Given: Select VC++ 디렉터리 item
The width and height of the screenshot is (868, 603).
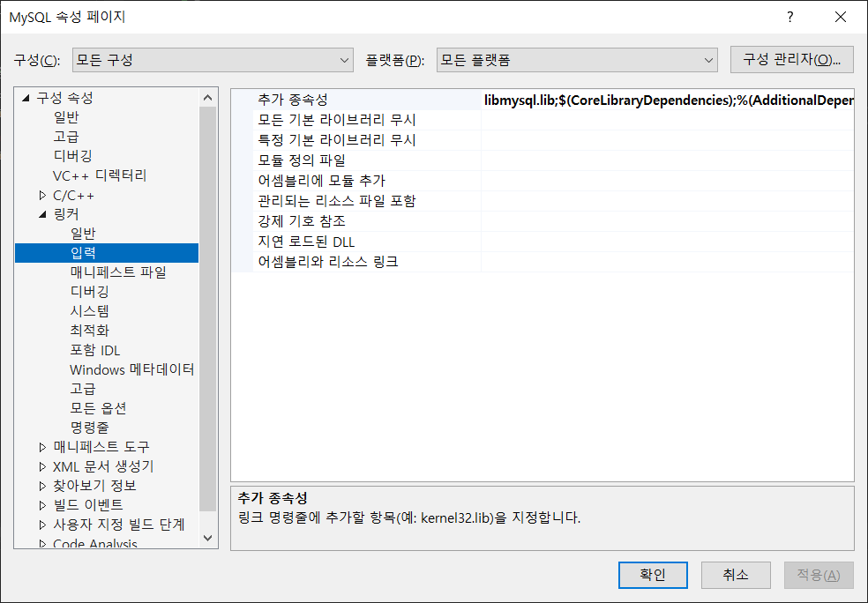Looking at the screenshot, I should pos(100,175).
